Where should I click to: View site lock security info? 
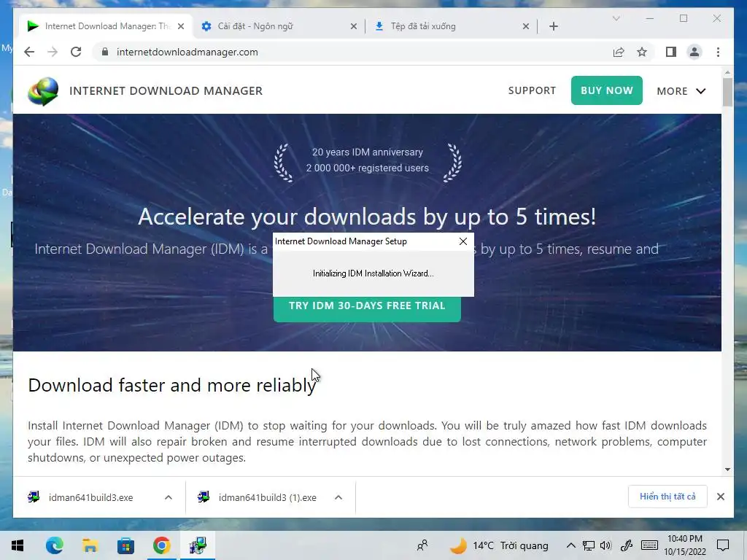pos(105,52)
